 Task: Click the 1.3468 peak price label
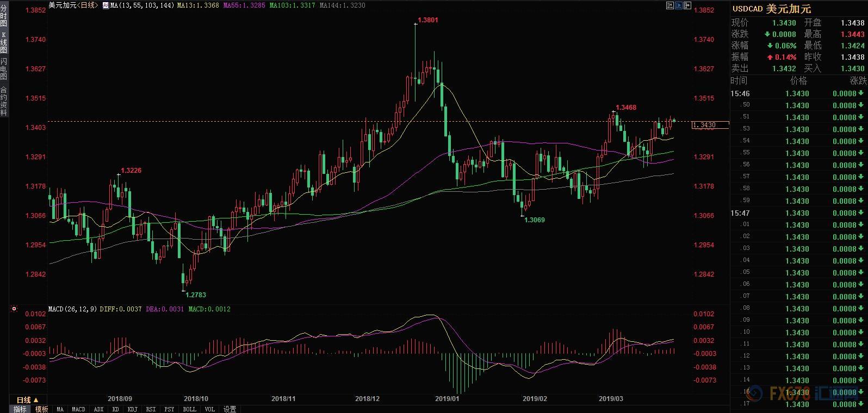tap(626, 108)
